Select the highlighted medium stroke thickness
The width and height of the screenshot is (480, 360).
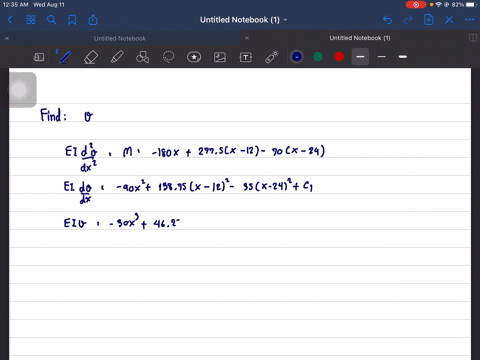360,57
